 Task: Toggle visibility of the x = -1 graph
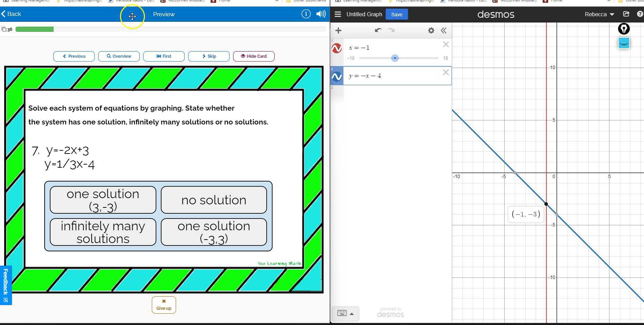pyautogui.click(x=337, y=48)
